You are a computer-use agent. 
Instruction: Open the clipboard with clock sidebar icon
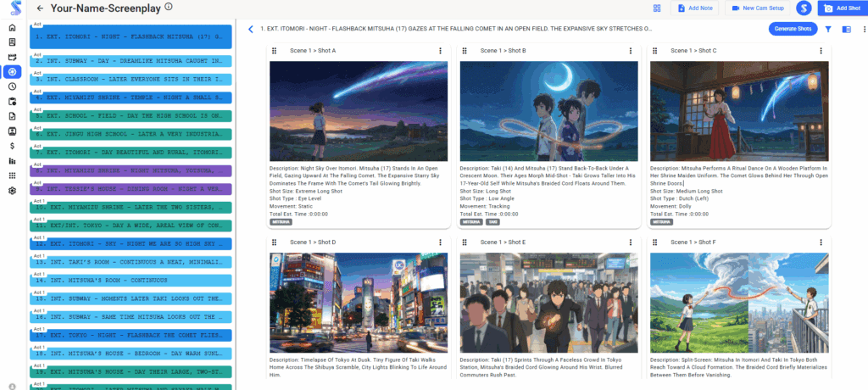(12, 102)
